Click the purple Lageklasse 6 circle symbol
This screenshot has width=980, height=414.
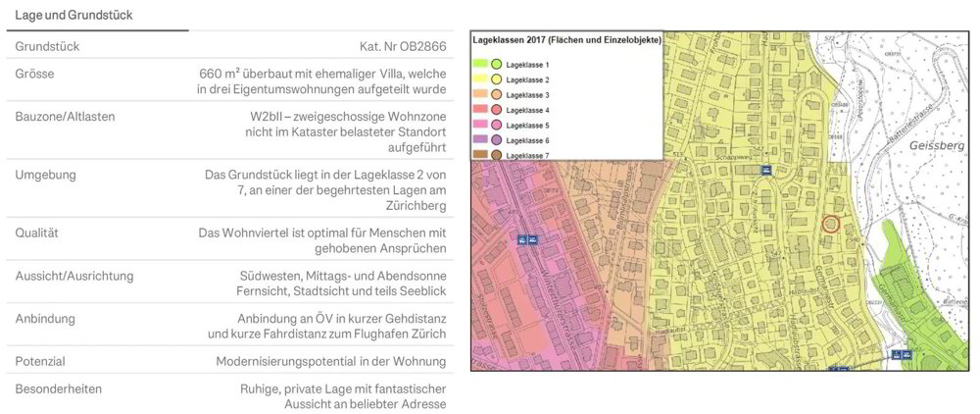tap(496, 140)
